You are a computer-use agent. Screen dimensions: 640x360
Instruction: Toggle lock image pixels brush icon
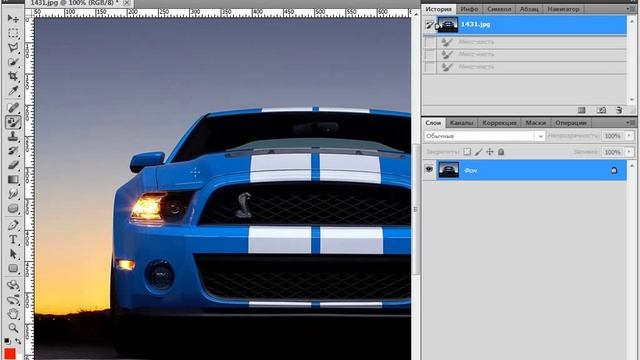pos(478,152)
